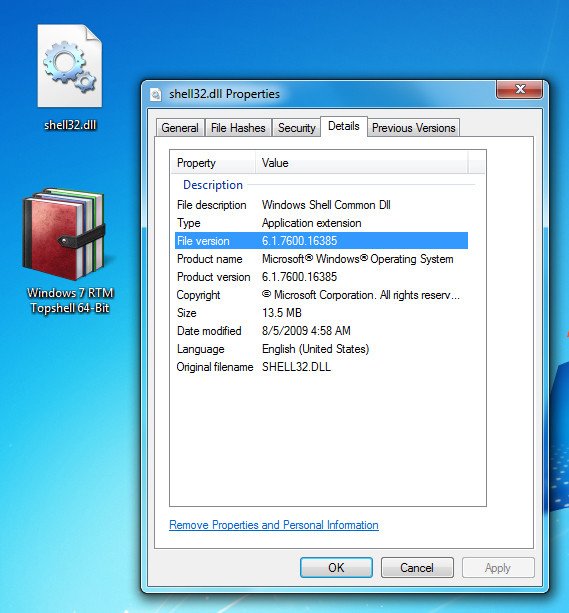The image size is (569, 613).
Task: Confirm with the OK button
Action: 336,568
